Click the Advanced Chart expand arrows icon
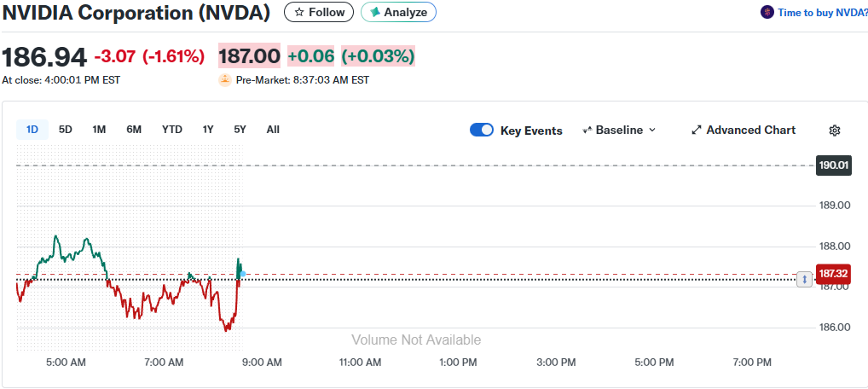 click(697, 131)
